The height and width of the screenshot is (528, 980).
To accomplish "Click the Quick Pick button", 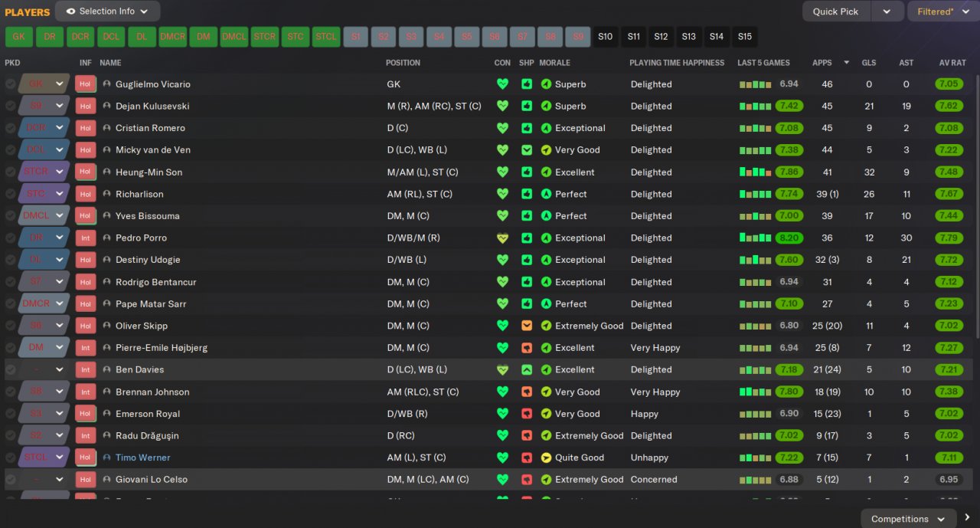I will [x=836, y=11].
